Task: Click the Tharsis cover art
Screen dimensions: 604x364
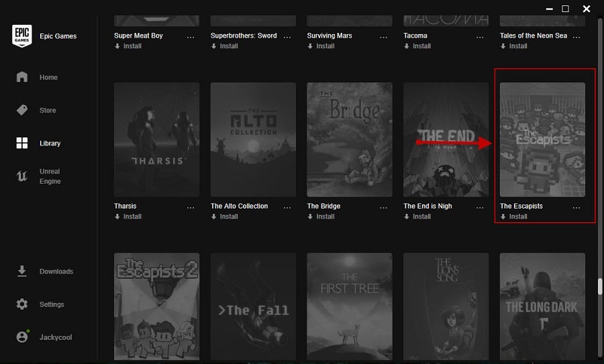Action: [157, 139]
